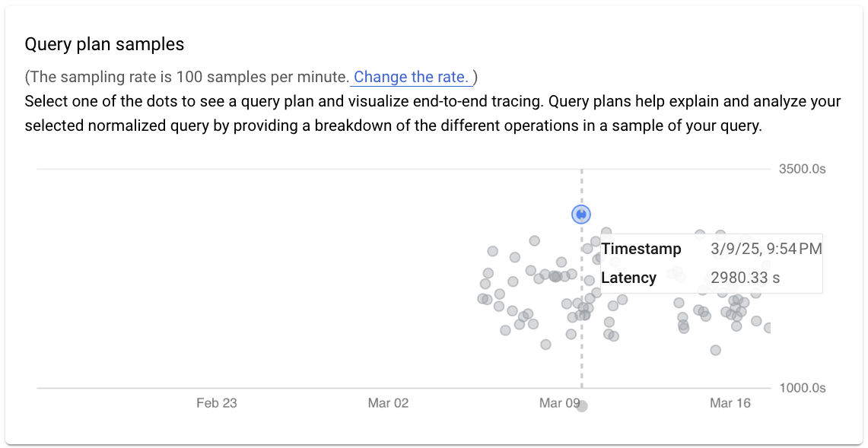Select the lone dot below the Mar 09 label

click(583, 406)
